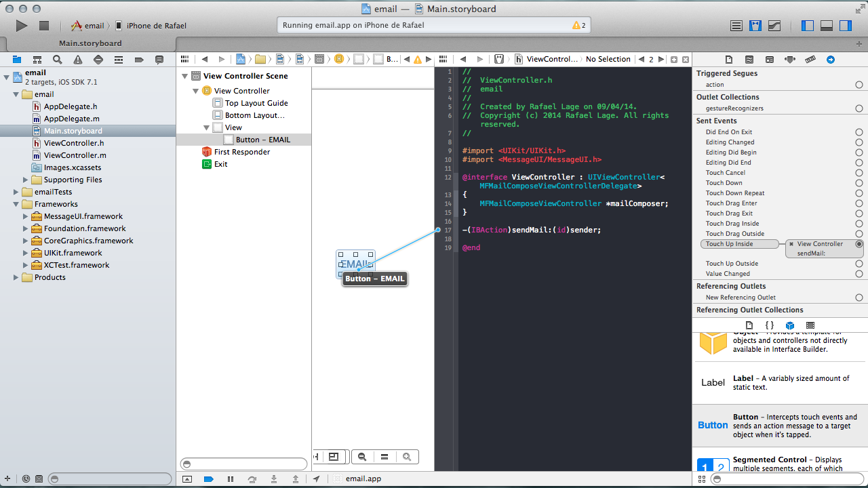Toggle the Navigator panel visibility
868x488 pixels.
pyautogui.click(x=808, y=26)
